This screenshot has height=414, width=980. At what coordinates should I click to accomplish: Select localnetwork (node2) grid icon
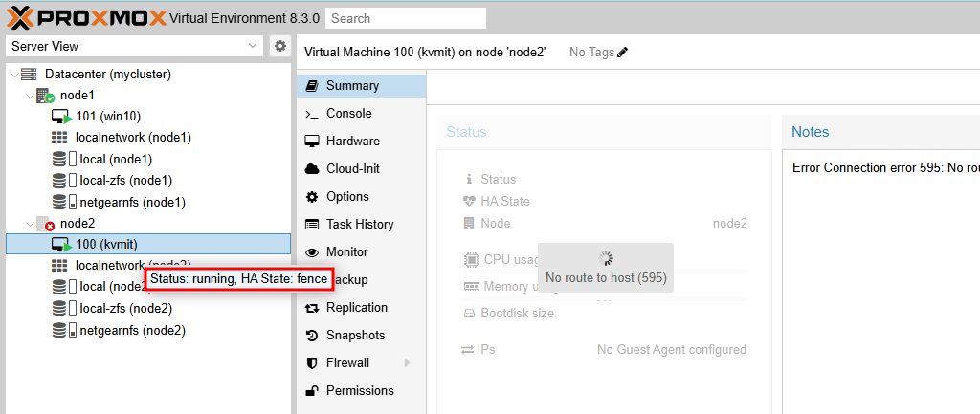(59, 266)
